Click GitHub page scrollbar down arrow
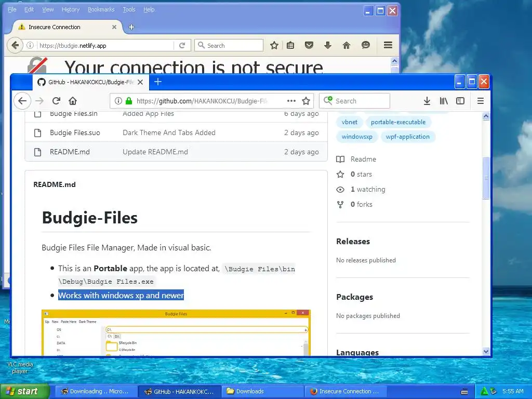The image size is (532, 399). click(486, 352)
